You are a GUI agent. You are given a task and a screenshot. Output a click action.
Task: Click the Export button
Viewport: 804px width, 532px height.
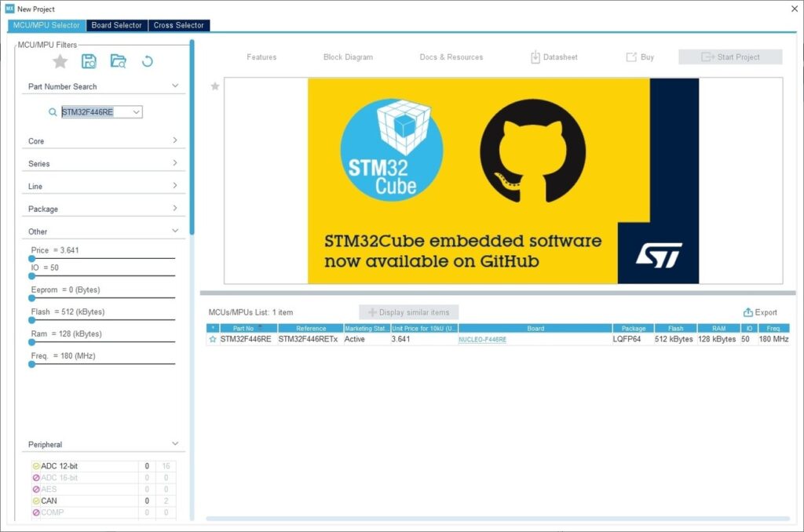tap(760, 312)
